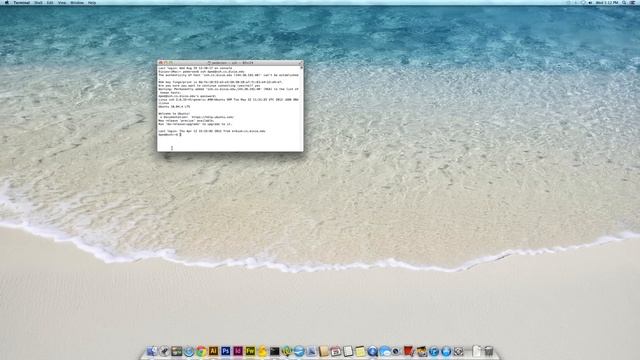Open Adobe Illustrator (Ai) in Dock
640x360 pixels.
click(x=213, y=351)
